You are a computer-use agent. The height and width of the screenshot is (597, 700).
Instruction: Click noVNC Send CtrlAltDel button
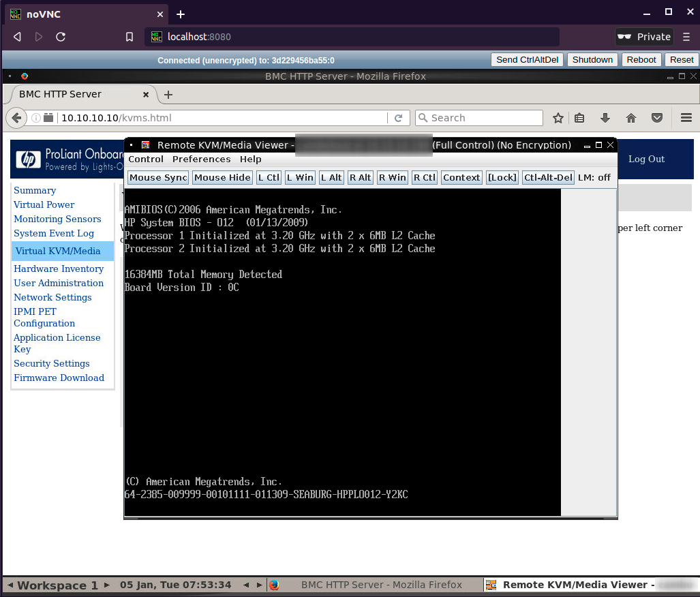click(528, 60)
